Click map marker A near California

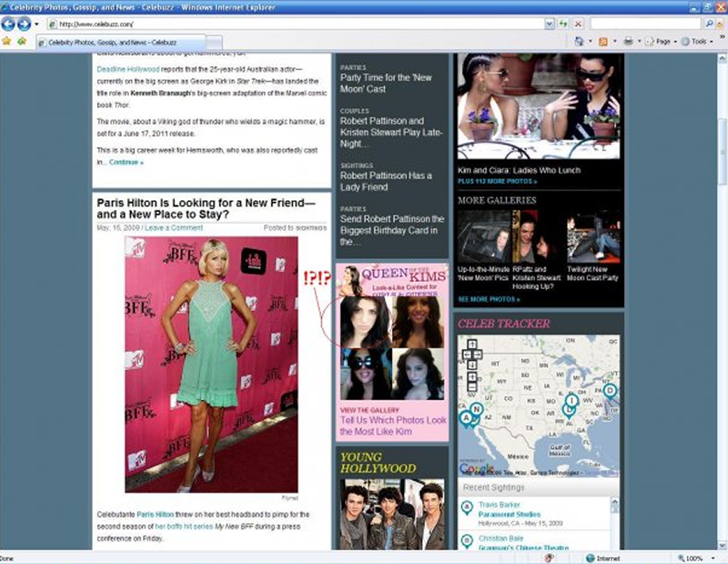(x=465, y=418)
